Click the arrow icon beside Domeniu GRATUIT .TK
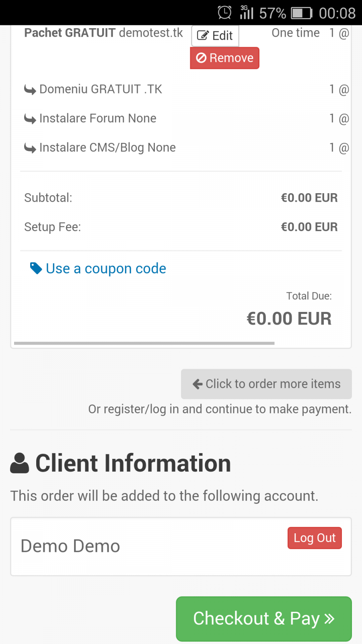This screenshot has height=644, width=362. tap(30, 89)
